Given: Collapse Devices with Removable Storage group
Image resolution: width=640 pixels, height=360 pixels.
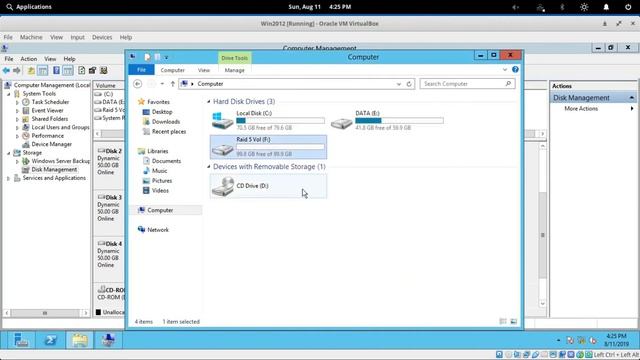Looking at the screenshot, I should (209, 167).
